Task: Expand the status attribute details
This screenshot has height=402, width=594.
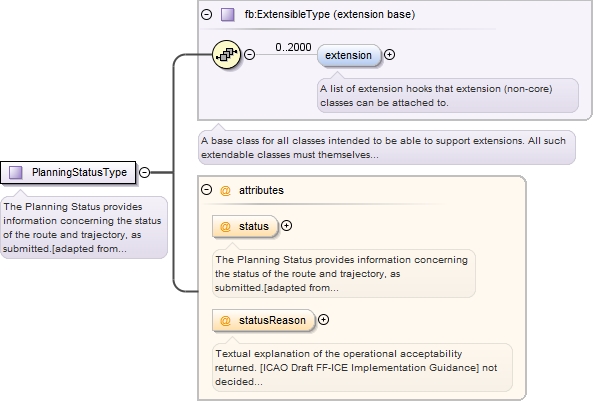Action: (286, 226)
